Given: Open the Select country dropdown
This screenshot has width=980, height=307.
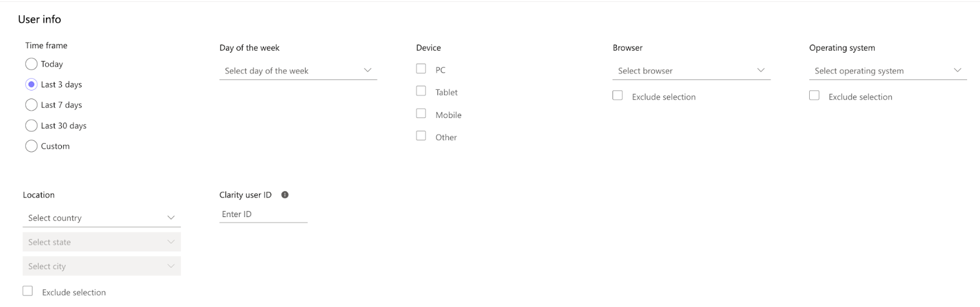Looking at the screenshot, I should click(x=102, y=218).
